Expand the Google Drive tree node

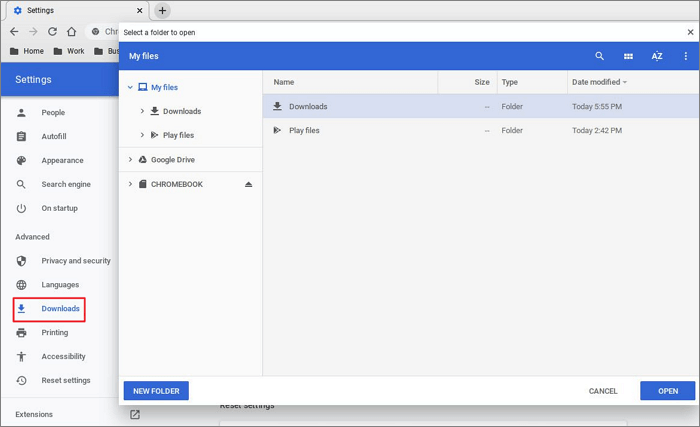click(130, 159)
